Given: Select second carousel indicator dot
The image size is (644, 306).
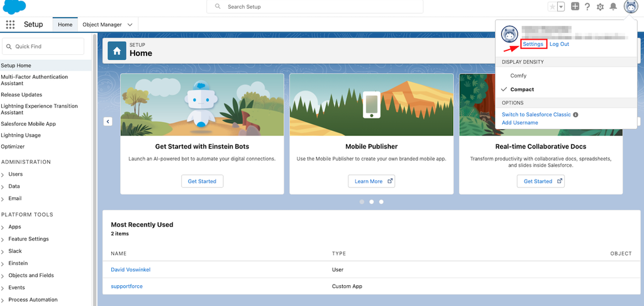Looking at the screenshot, I should (371, 201).
